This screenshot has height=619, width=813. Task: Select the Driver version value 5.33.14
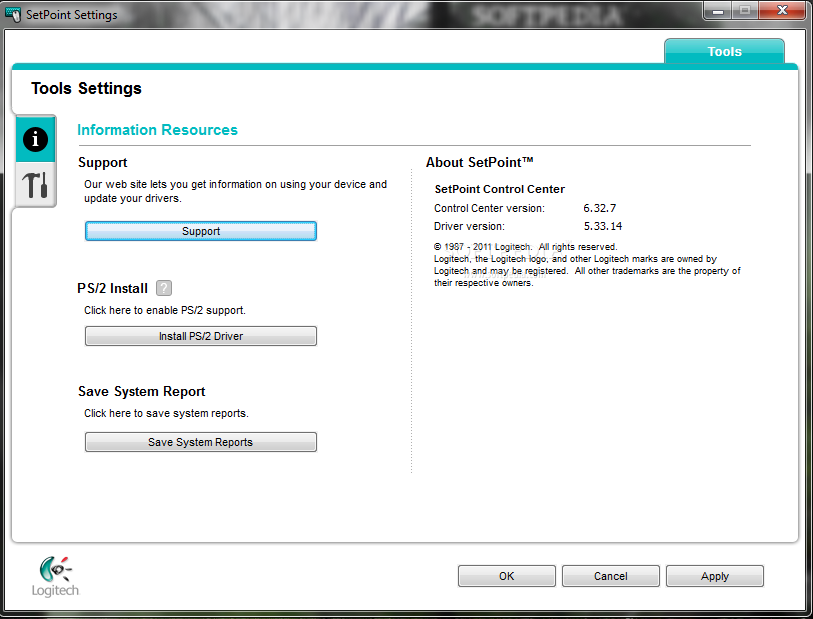[602, 227]
